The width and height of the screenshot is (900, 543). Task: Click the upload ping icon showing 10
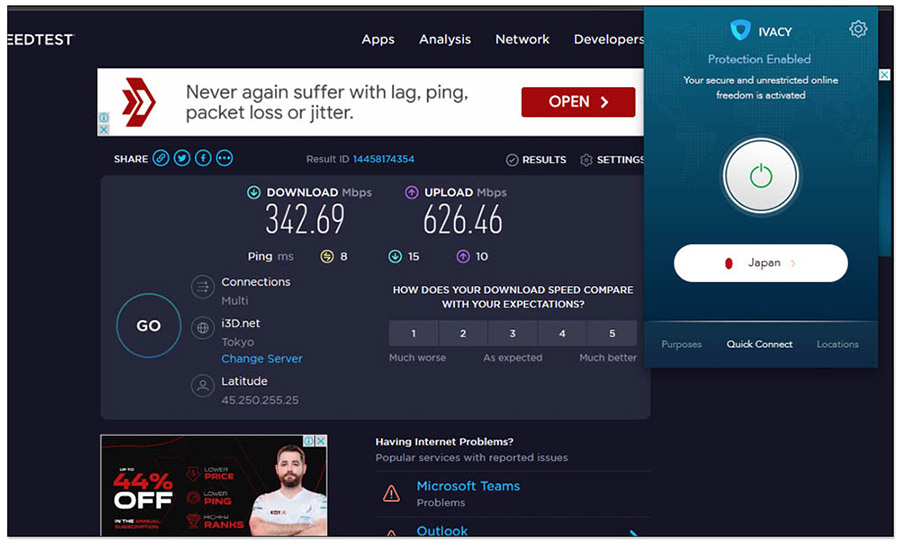463,257
